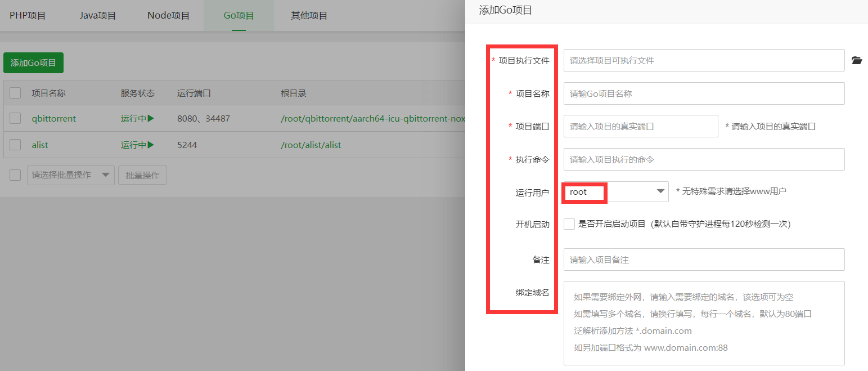The image size is (868, 371).
Task: Switch to the PHP项目 tab
Action: pyautogui.click(x=28, y=15)
